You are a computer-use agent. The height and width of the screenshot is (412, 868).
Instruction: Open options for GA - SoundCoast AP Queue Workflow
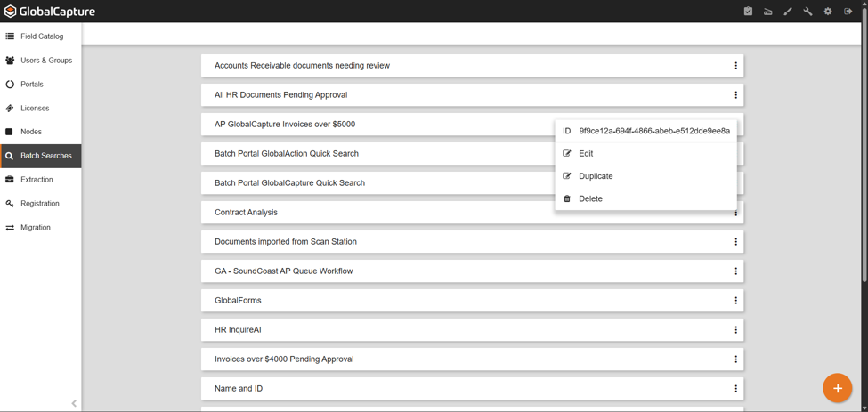(735, 271)
